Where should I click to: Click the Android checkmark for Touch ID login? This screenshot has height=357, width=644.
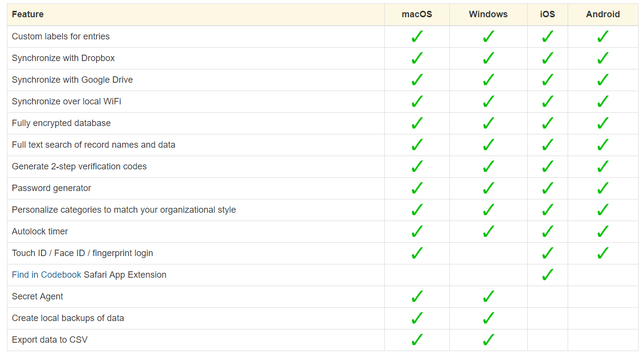[603, 253]
